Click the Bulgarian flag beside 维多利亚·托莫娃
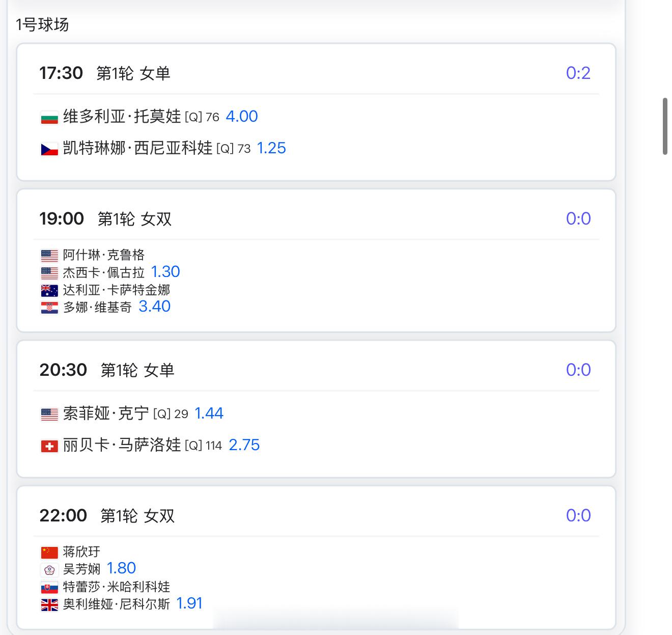Screen dimensions: 672x635 tap(49, 118)
